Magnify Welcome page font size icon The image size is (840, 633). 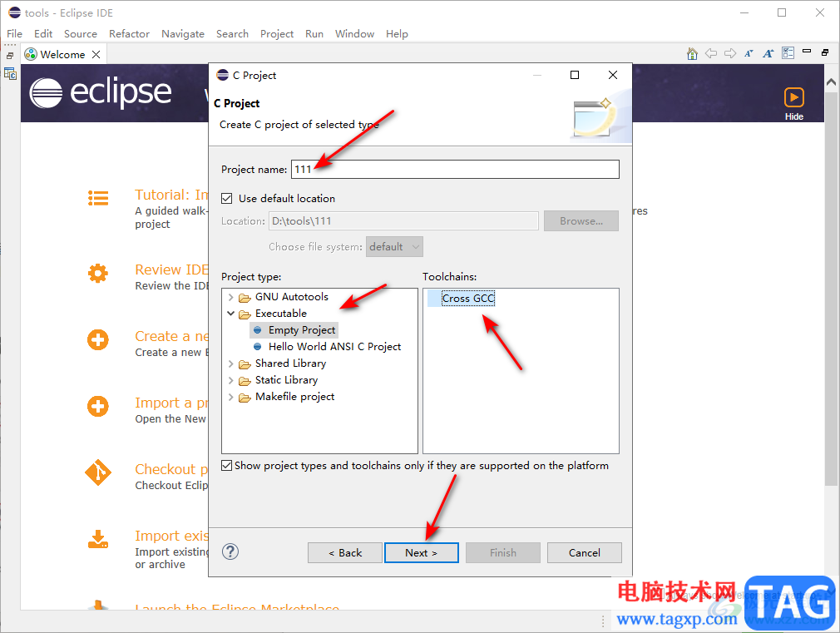[768, 53]
